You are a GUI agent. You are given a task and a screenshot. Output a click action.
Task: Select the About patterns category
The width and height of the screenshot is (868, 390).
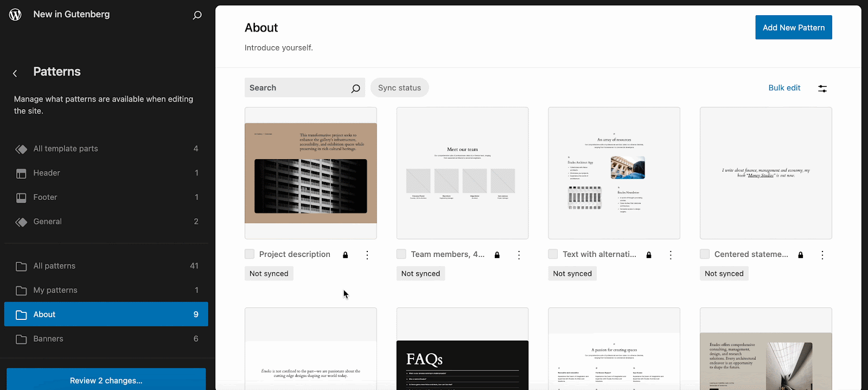[106, 314]
